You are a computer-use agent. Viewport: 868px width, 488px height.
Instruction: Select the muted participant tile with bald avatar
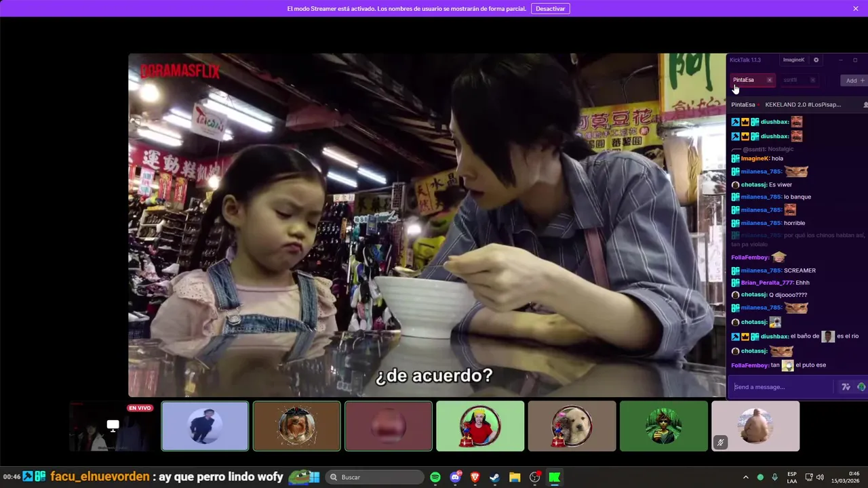point(755,426)
